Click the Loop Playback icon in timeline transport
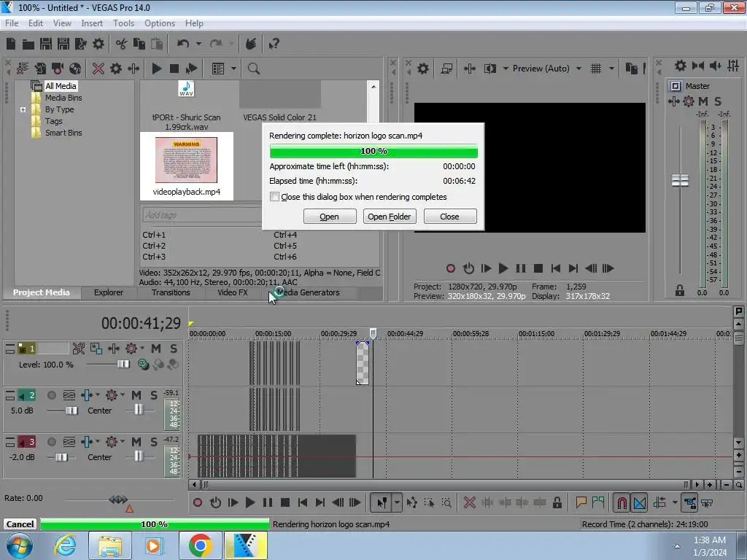The image size is (747, 560). 215,502
